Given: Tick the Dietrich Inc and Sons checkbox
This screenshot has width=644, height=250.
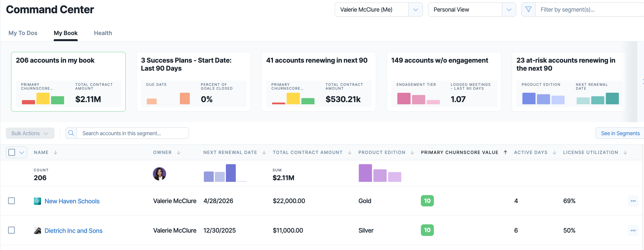Looking at the screenshot, I should (12, 230).
